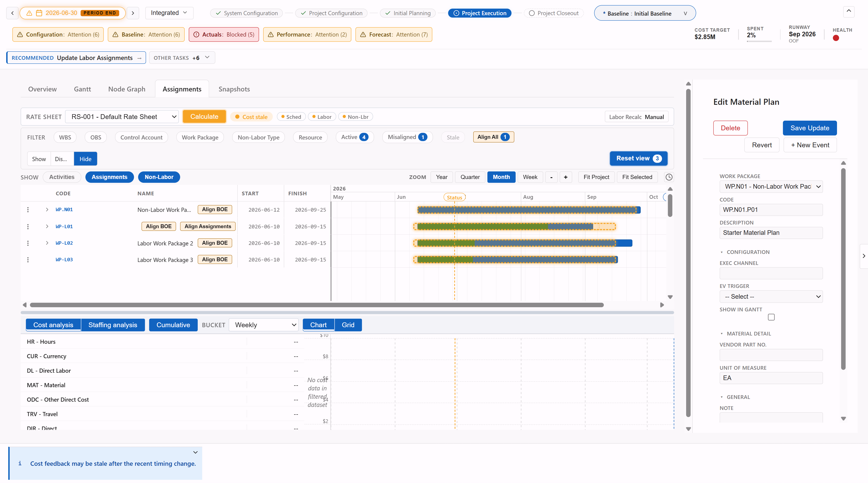This screenshot has height=483, width=868.
Task: Open the Bucket Weekly dropdown
Action: 264,325
